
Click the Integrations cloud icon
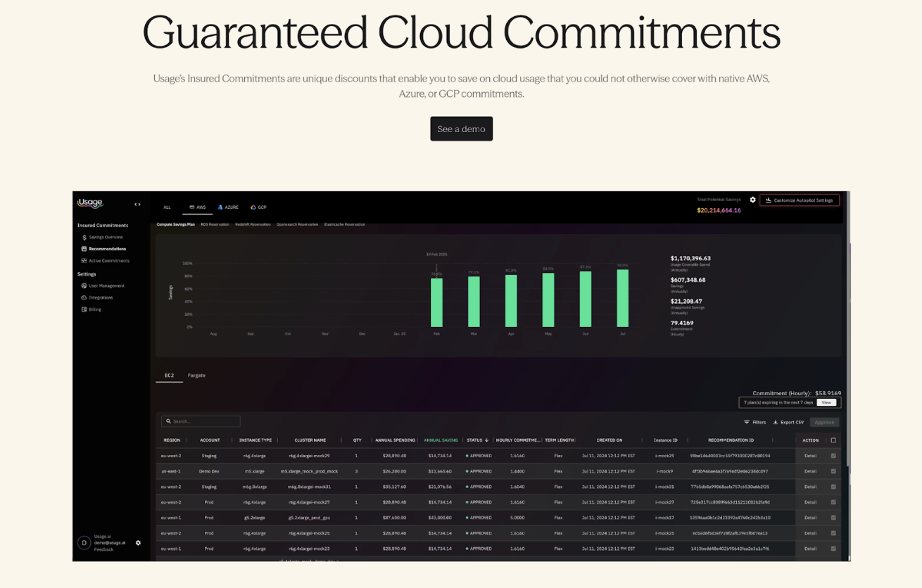(x=84, y=298)
